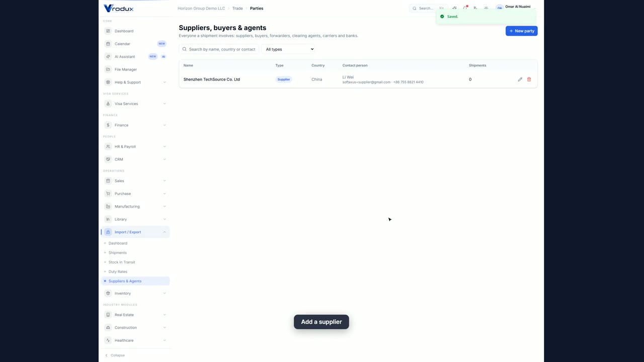Expand the HR & Payroll chevron
The image size is (644, 362).
[x=165, y=146]
